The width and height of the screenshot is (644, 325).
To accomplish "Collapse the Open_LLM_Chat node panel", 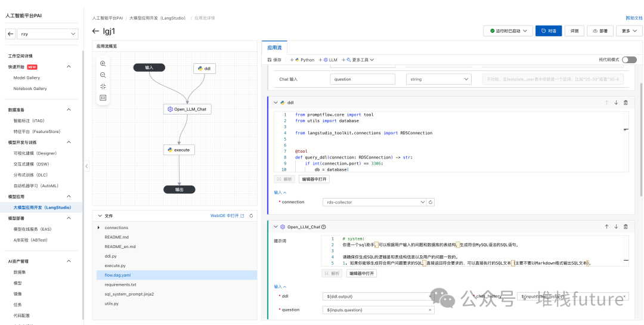I will (x=275, y=227).
